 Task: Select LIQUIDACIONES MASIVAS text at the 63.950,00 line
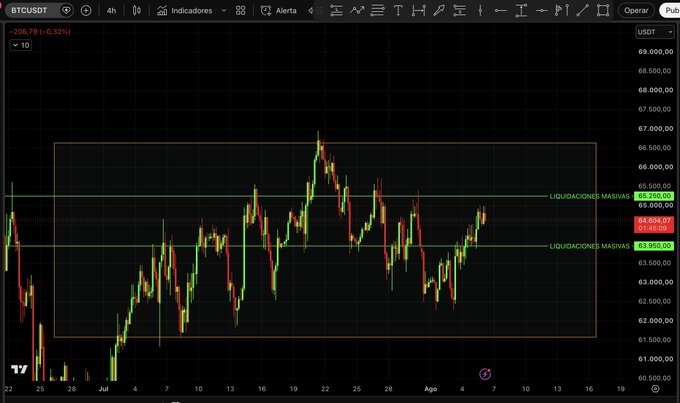point(589,246)
